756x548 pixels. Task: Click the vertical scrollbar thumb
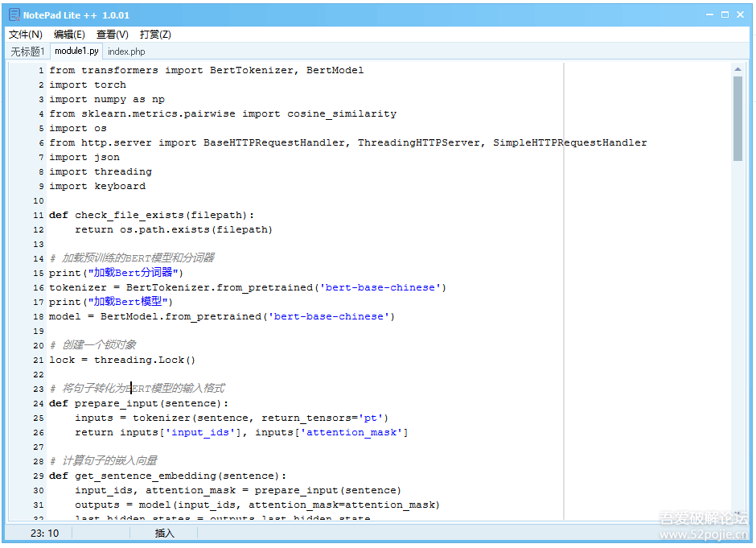(738, 118)
